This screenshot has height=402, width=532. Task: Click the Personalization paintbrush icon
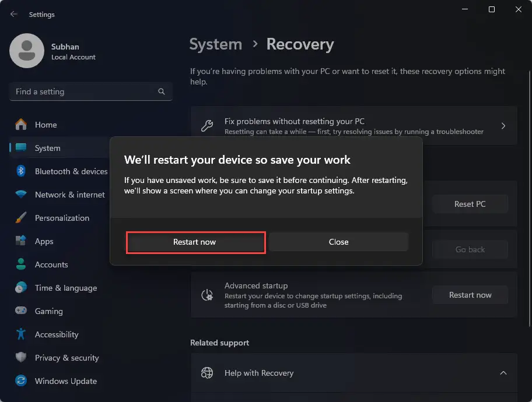pyautogui.click(x=21, y=218)
